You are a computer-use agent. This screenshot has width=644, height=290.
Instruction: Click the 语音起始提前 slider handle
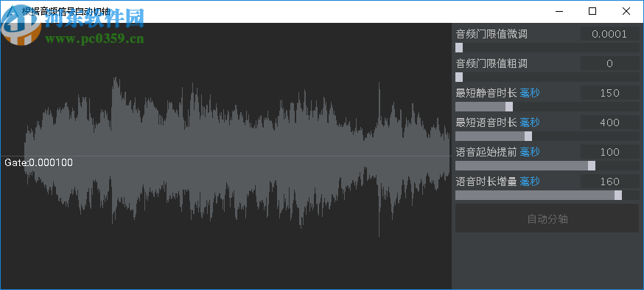coord(592,166)
